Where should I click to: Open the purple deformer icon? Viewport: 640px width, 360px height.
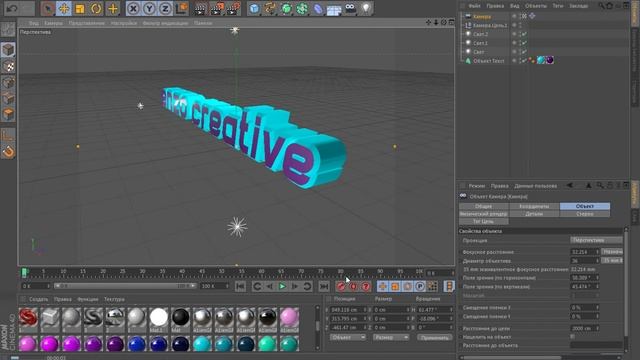click(318, 9)
